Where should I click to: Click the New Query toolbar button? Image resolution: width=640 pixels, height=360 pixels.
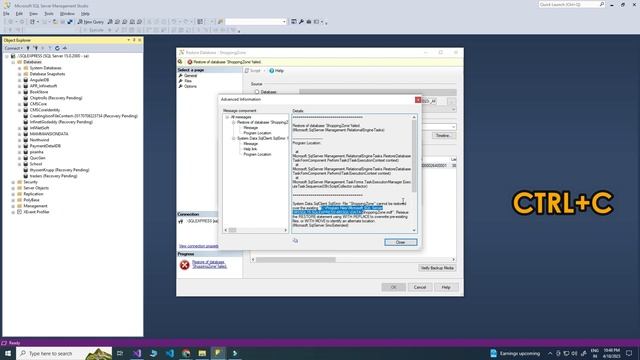coord(90,22)
